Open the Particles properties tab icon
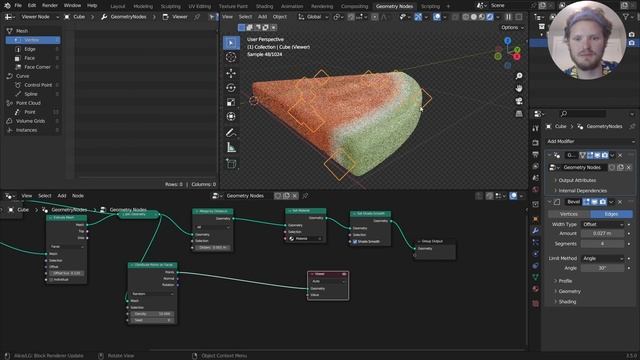Viewport: 640px width, 360px height. tap(536, 242)
